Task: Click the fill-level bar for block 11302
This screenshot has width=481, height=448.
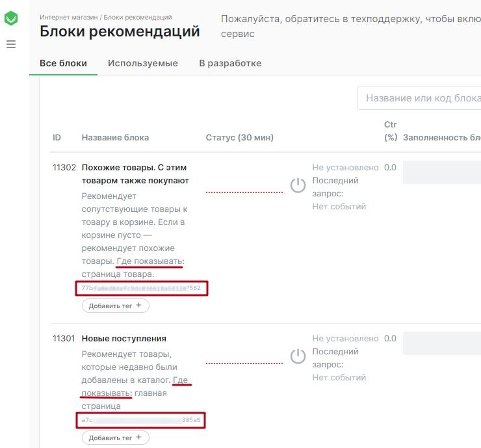Action: 442,172
